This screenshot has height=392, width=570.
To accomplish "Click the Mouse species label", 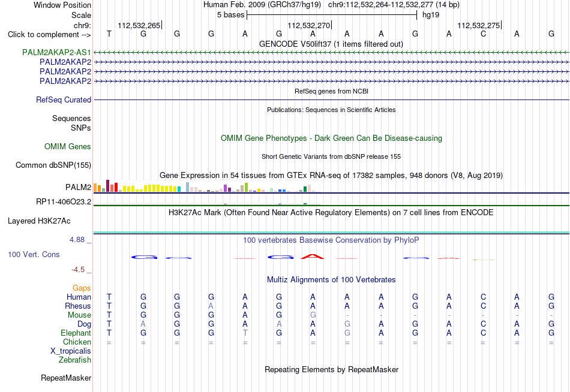I will [79, 315].
